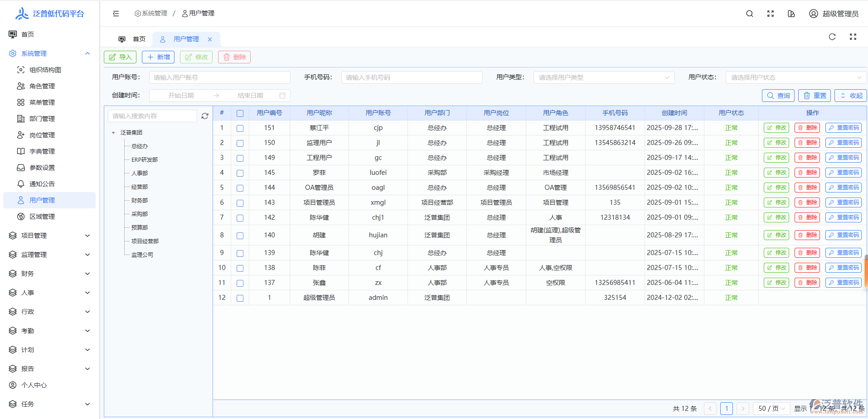Click the 手机号码 input field
Screen dimensions: 868x419
(x=411, y=77)
